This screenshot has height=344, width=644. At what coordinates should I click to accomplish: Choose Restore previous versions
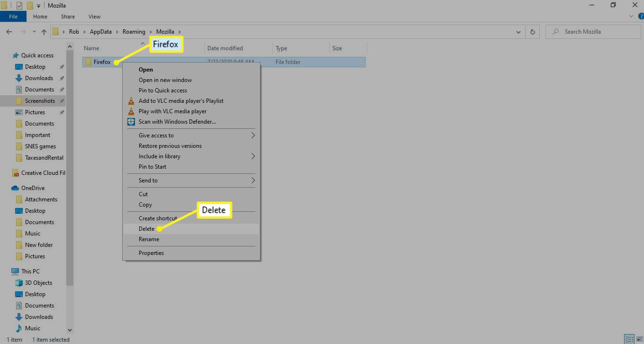pos(191,146)
